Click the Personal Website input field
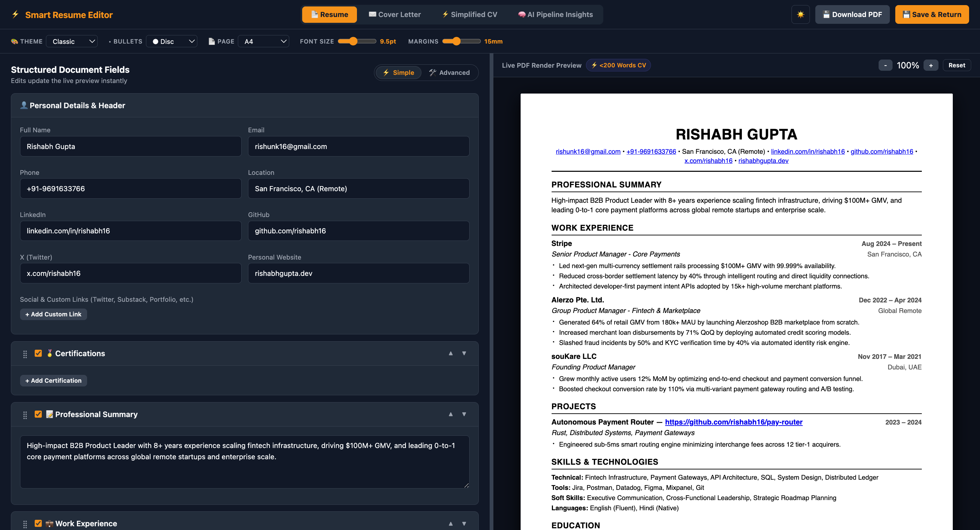Screen dimensions: 980x530 point(358,274)
